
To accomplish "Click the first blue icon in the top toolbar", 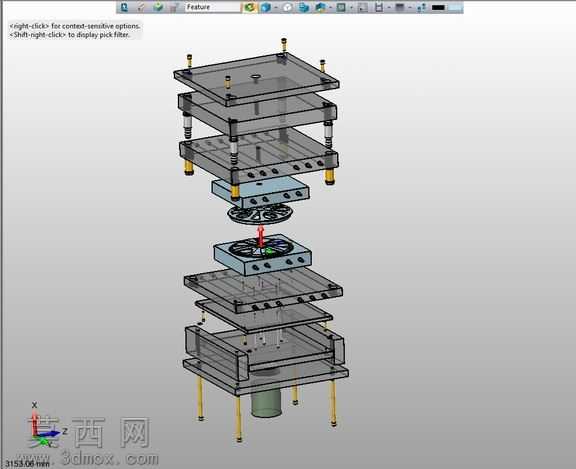I will coord(125,7).
